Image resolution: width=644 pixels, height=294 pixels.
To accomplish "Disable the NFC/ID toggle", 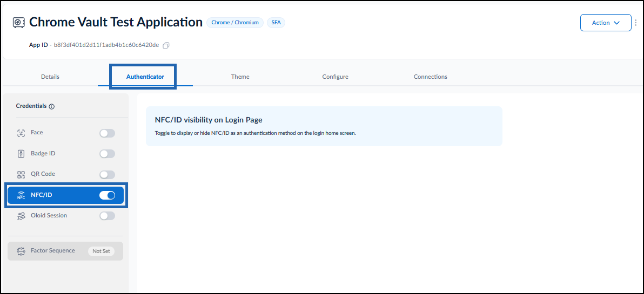I will 107,196.
